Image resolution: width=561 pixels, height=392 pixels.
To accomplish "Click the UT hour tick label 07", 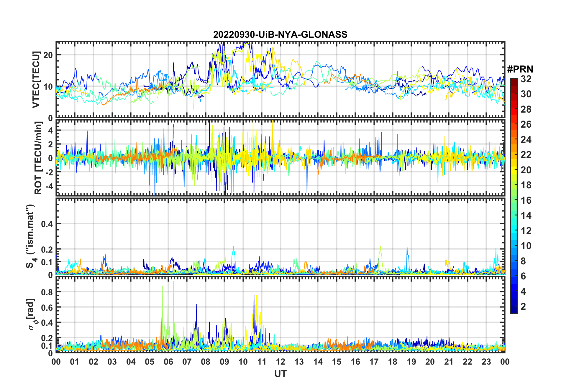I will point(187,362).
